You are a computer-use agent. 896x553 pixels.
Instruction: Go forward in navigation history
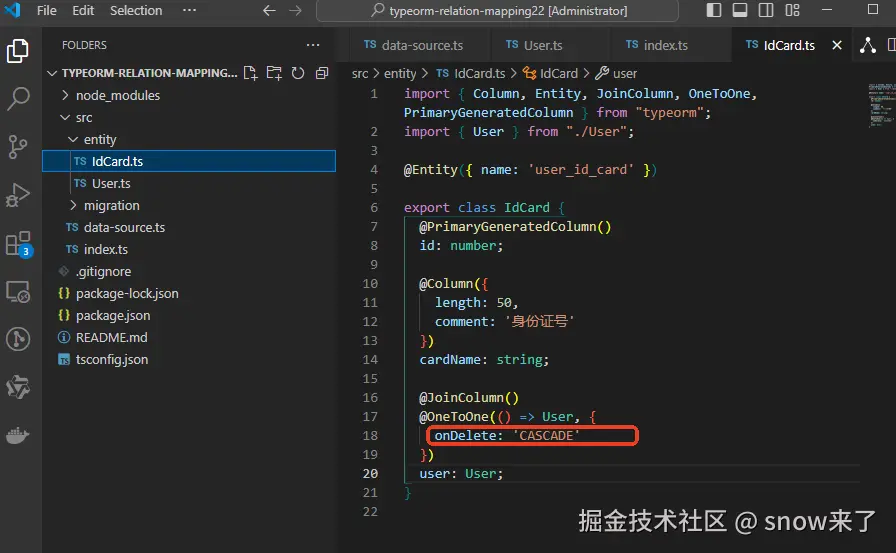click(x=295, y=10)
